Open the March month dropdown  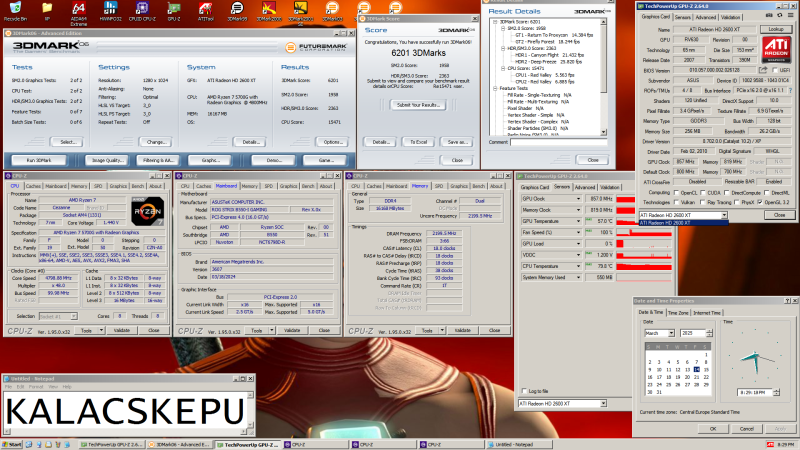click(671, 333)
